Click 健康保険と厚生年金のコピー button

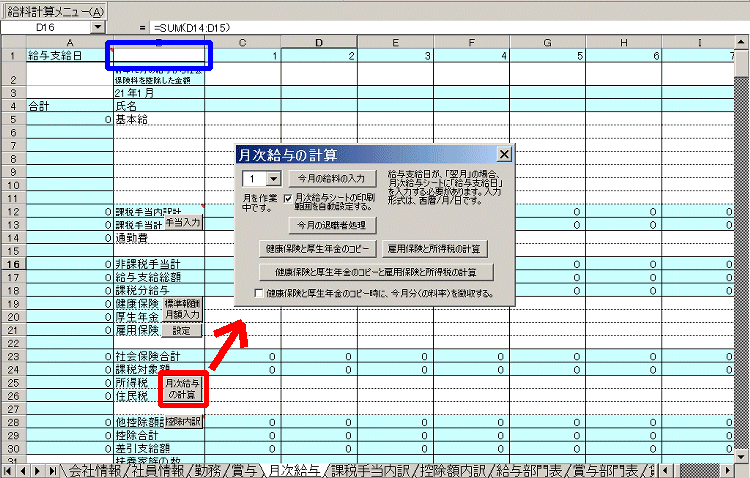[x=317, y=247]
